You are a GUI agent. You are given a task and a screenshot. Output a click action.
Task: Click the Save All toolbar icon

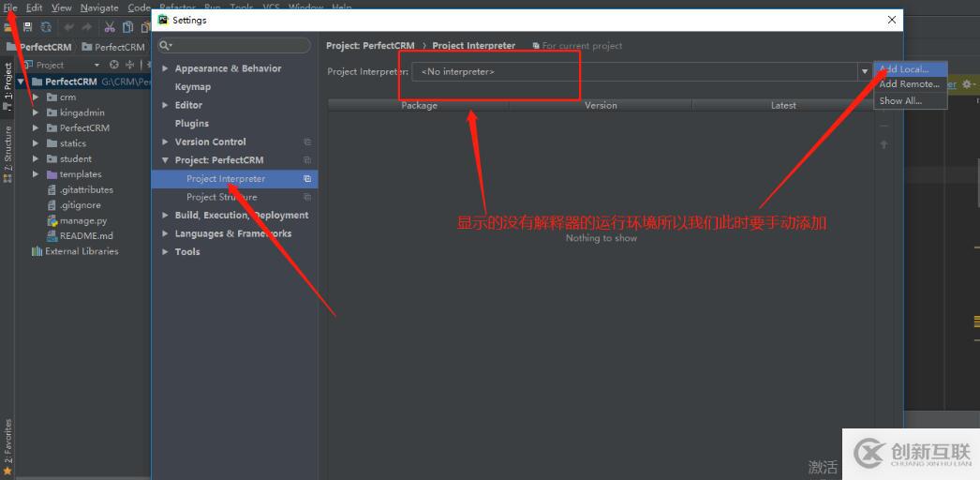coord(27,26)
